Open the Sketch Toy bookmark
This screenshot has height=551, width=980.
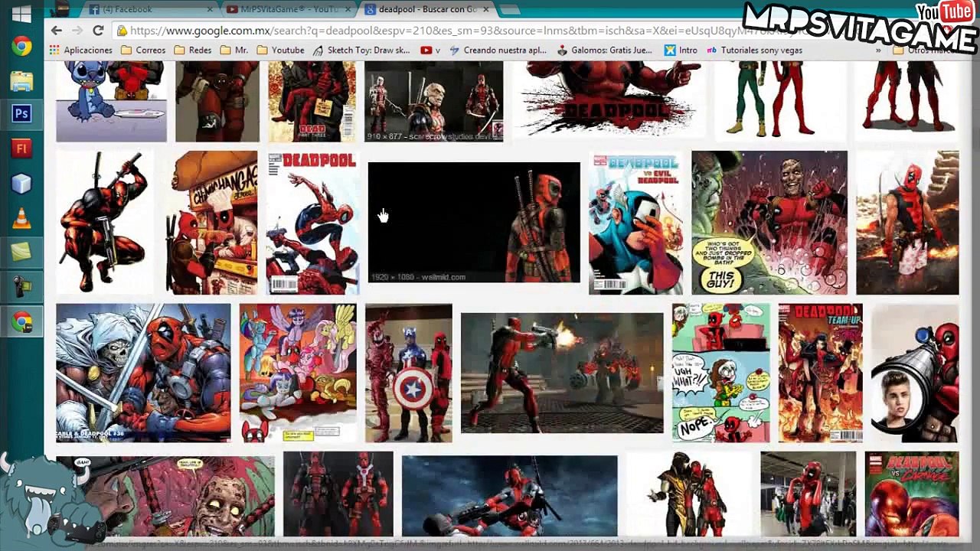click(361, 50)
